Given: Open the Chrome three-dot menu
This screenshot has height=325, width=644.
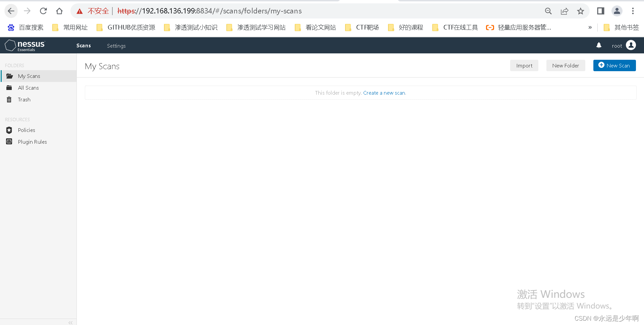Looking at the screenshot, I should [x=633, y=11].
